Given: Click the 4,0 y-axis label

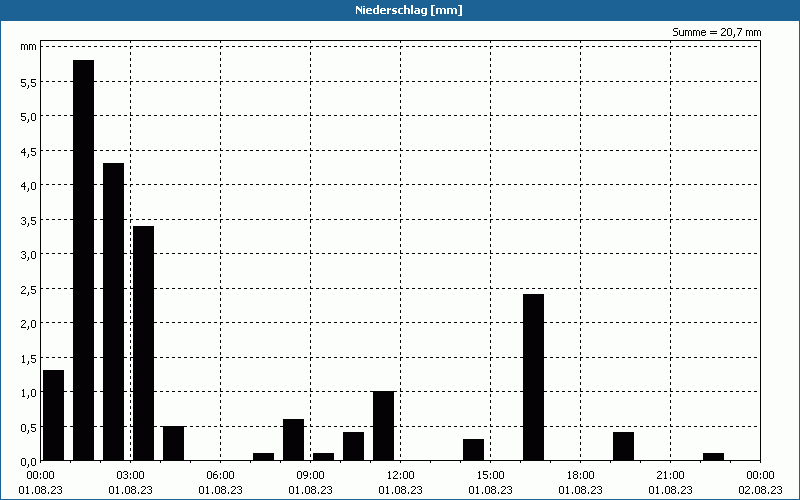Looking at the screenshot, I should pyautogui.click(x=29, y=185).
